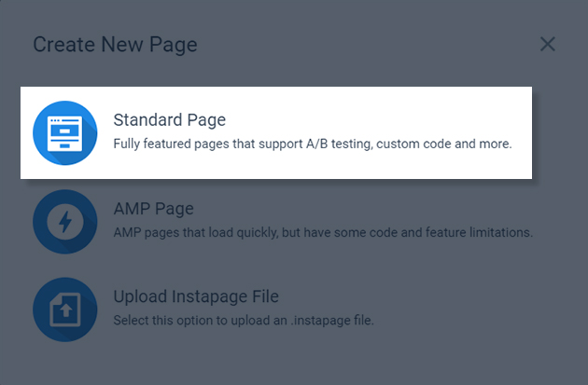Click the AMP Page lightning bolt icon
The width and height of the screenshot is (588, 385).
(x=65, y=222)
